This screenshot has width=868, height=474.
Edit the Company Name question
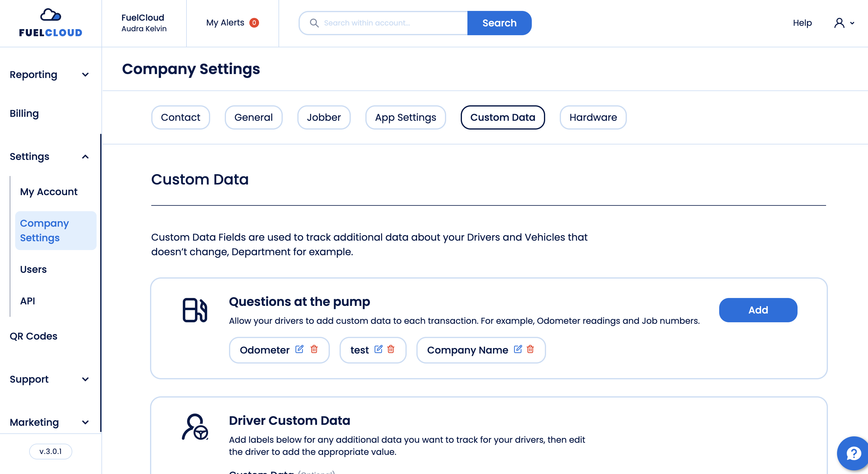[x=518, y=349]
